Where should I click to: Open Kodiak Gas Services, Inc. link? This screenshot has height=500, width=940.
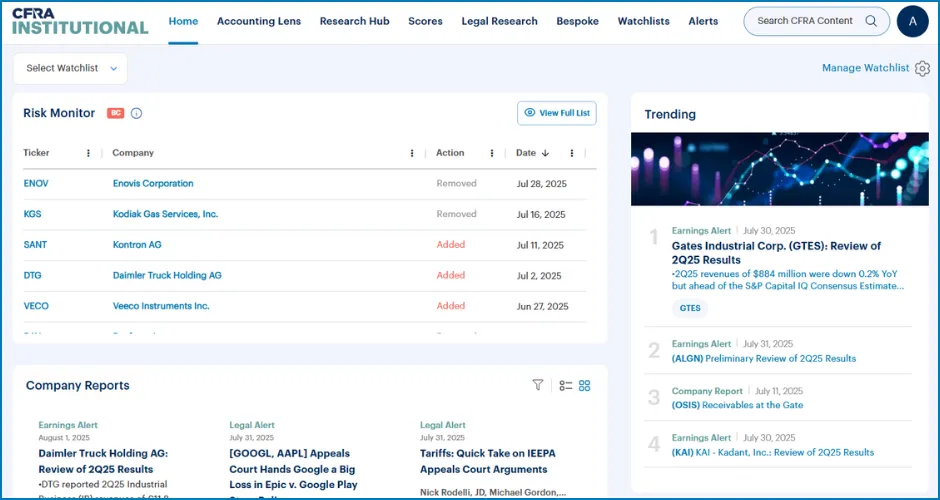[x=165, y=214]
